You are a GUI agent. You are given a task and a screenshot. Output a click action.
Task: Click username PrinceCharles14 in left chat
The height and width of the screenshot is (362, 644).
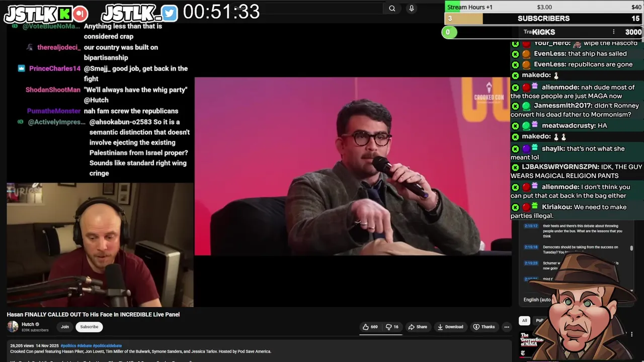click(x=55, y=68)
